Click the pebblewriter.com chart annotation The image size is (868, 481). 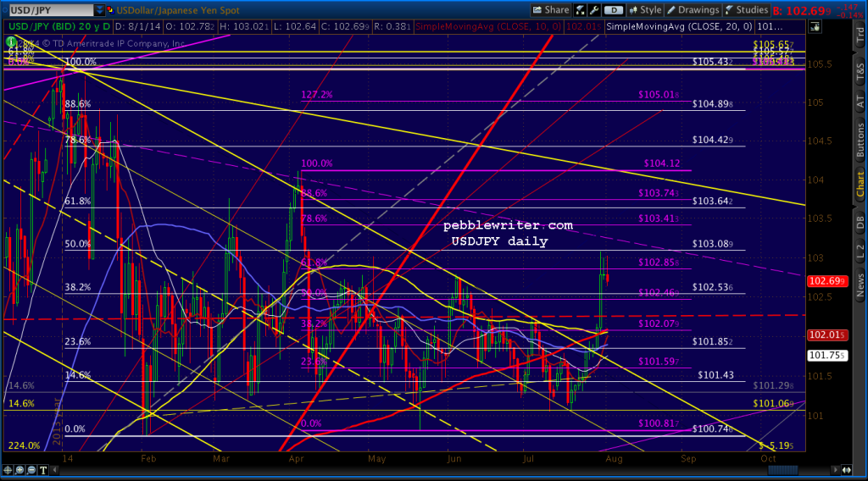click(x=508, y=225)
